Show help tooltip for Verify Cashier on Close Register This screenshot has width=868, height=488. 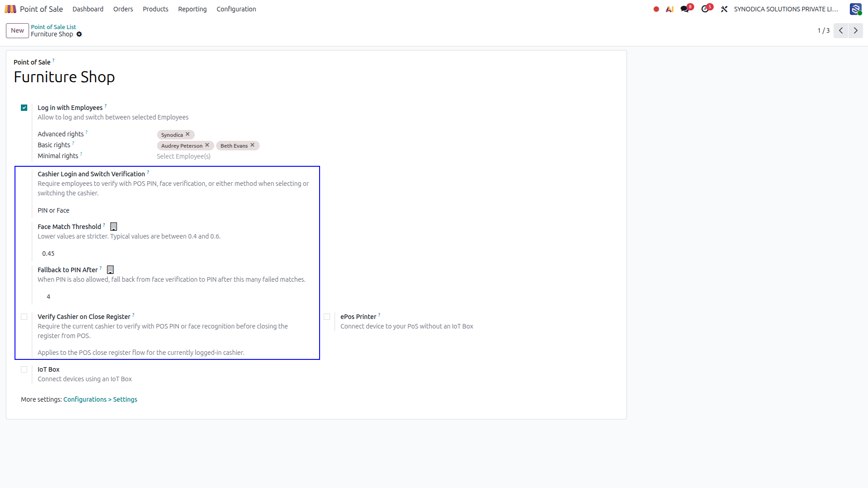pos(133,314)
